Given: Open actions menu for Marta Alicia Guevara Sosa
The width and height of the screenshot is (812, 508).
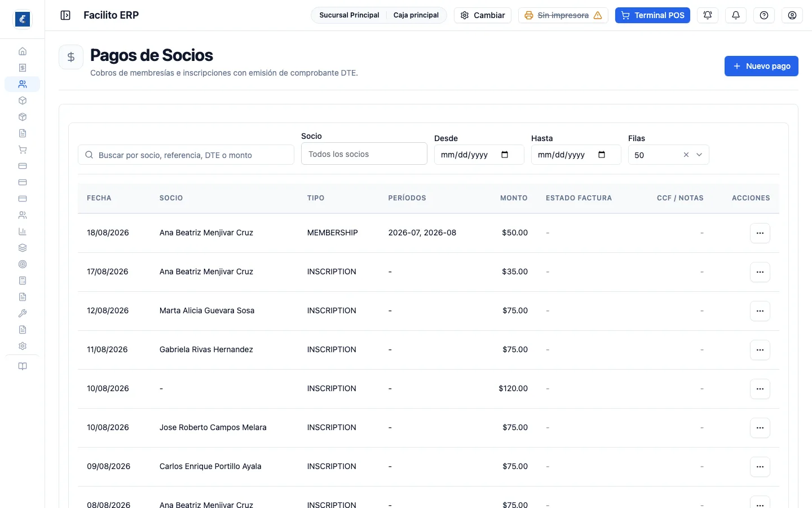Looking at the screenshot, I should click(x=760, y=311).
